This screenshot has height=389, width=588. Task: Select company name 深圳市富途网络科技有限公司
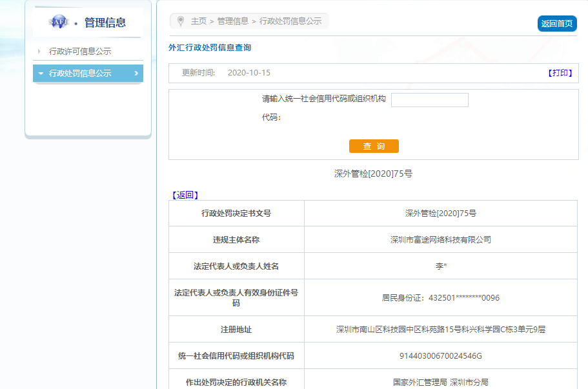[x=441, y=240]
